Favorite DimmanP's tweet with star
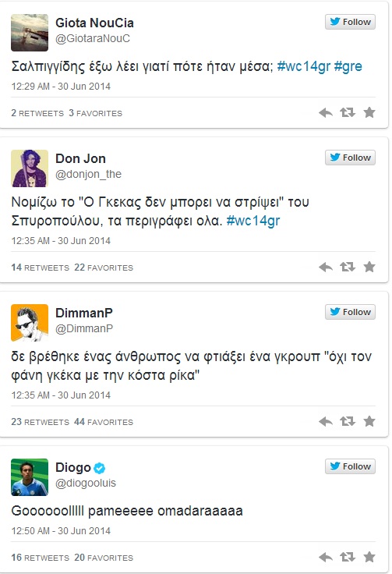Viewport: 392px width, 574px height. pos(369,421)
